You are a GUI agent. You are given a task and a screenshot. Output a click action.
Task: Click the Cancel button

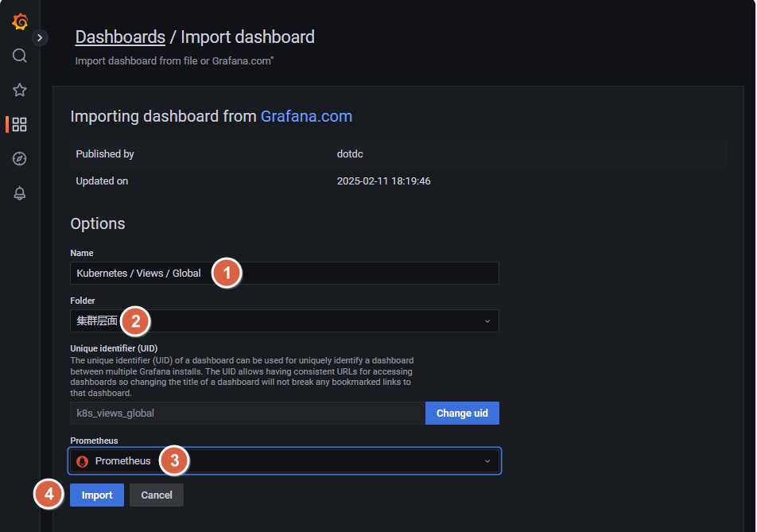(x=157, y=495)
